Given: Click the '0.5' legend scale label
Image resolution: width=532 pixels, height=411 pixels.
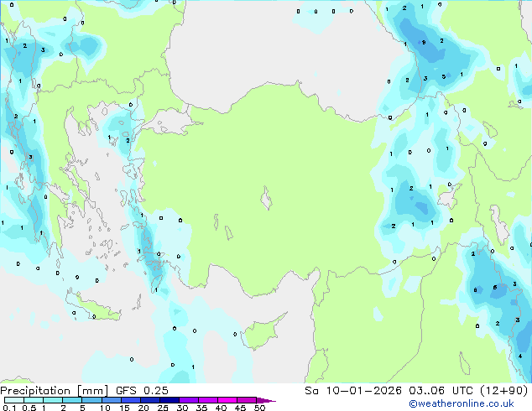Looking at the screenshot, I should point(29,408).
